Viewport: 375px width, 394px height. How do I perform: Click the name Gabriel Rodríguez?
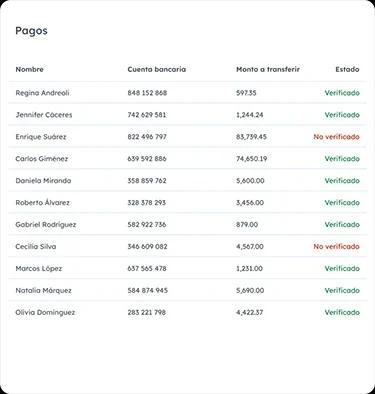coord(46,225)
